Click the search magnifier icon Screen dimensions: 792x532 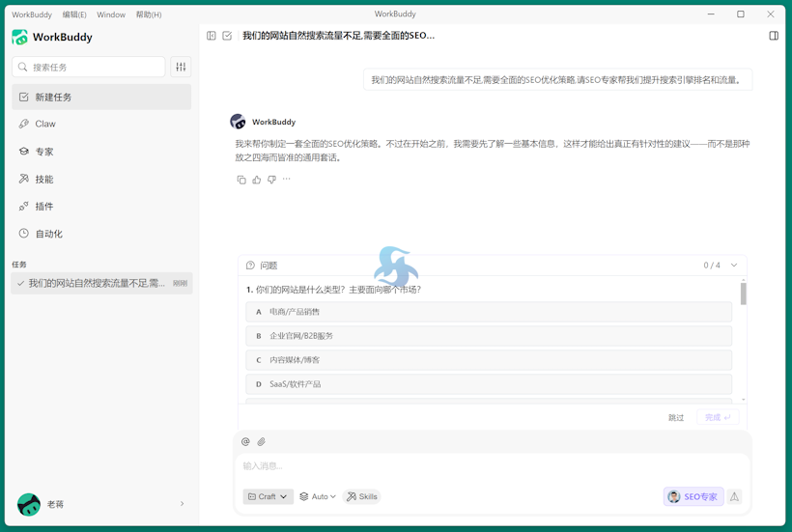23,67
